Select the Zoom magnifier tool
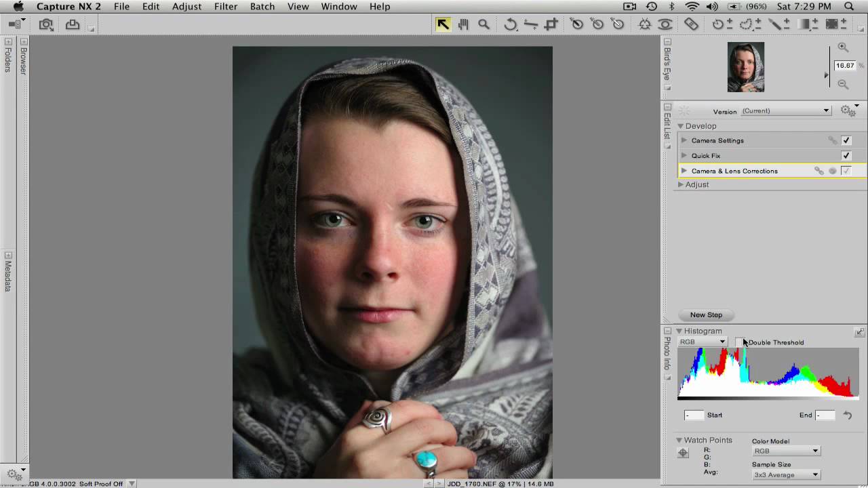This screenshot has width=868, height=488. 484,24
